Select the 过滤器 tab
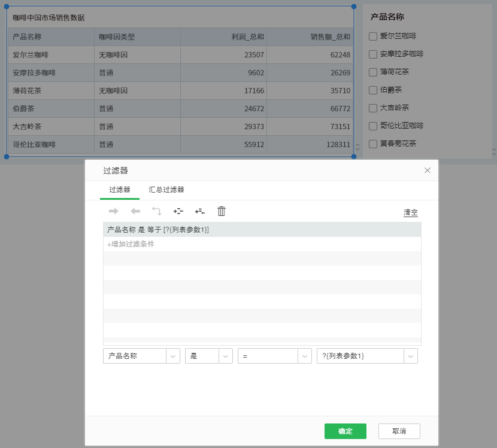 (x=120, y=190)
